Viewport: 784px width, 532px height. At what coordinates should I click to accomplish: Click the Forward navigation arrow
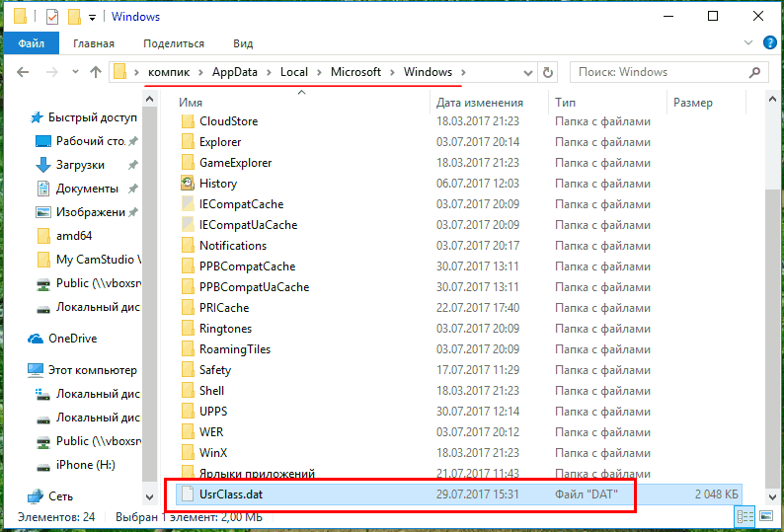(51, 72)
